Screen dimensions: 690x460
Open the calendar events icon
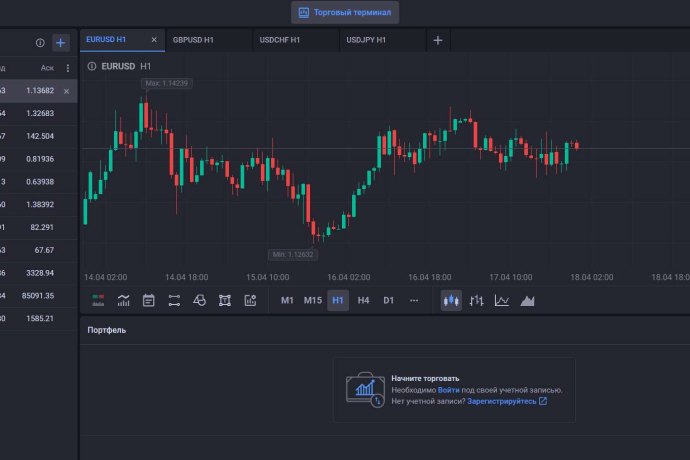(149, 301)
